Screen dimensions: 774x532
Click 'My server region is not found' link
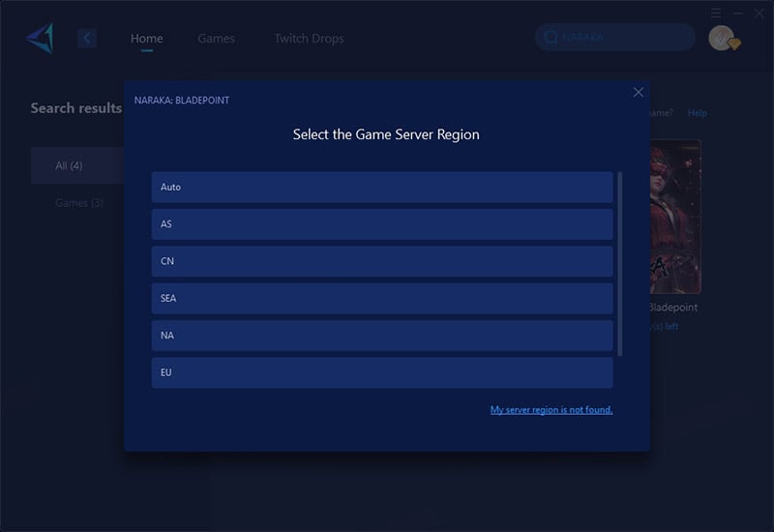tap(551, 410)
